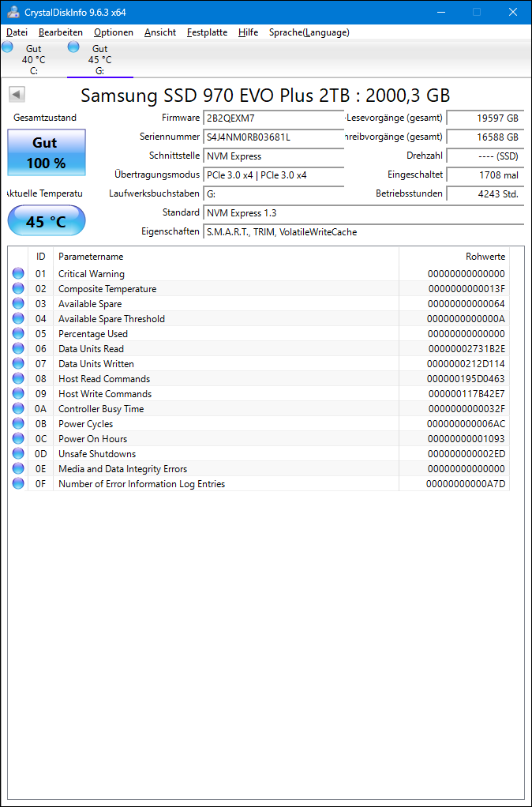This screenshot has height=807, width=532.
Task: Click the Gesamtzustand label
Action: click(x=45, y=118)
